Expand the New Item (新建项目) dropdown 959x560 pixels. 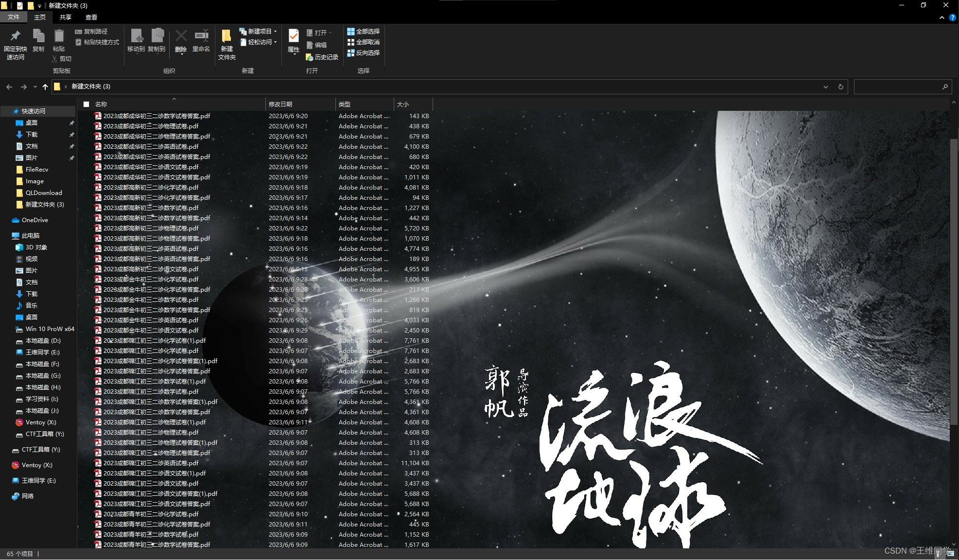[275, 31]
